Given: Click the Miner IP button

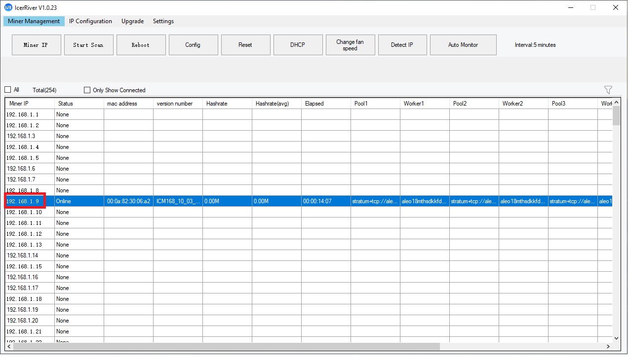Looking at the screenshot, I should (x=37, y=45).
